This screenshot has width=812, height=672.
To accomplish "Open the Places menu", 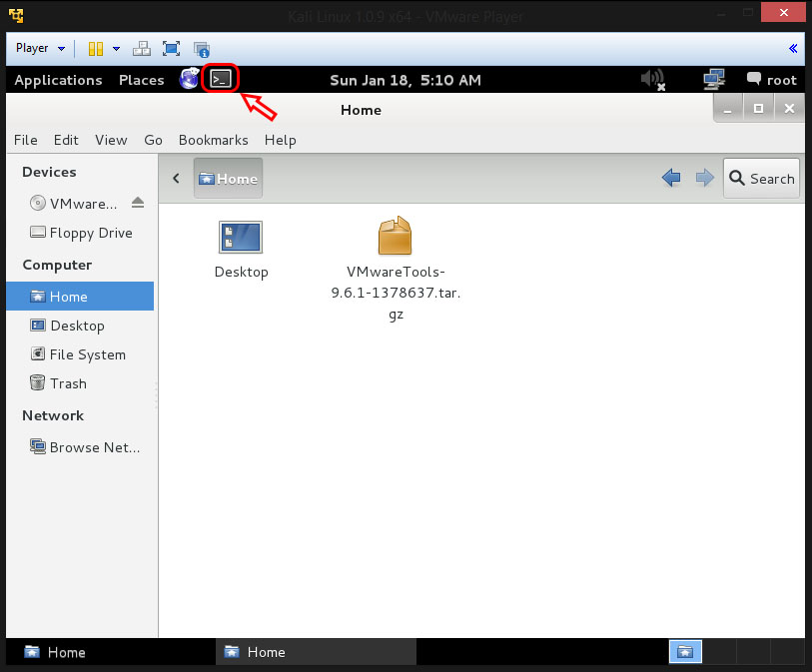I will (142, 80).
